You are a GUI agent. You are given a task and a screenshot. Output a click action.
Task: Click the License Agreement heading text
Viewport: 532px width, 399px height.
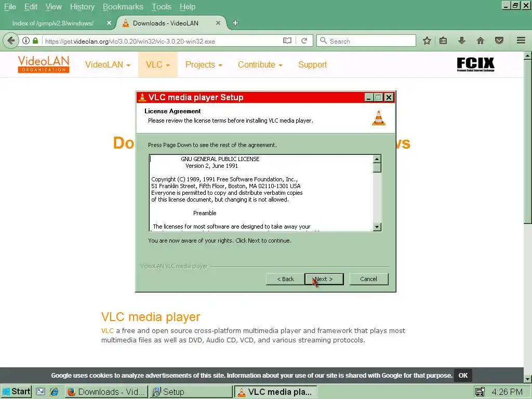[x=172, y=111]
